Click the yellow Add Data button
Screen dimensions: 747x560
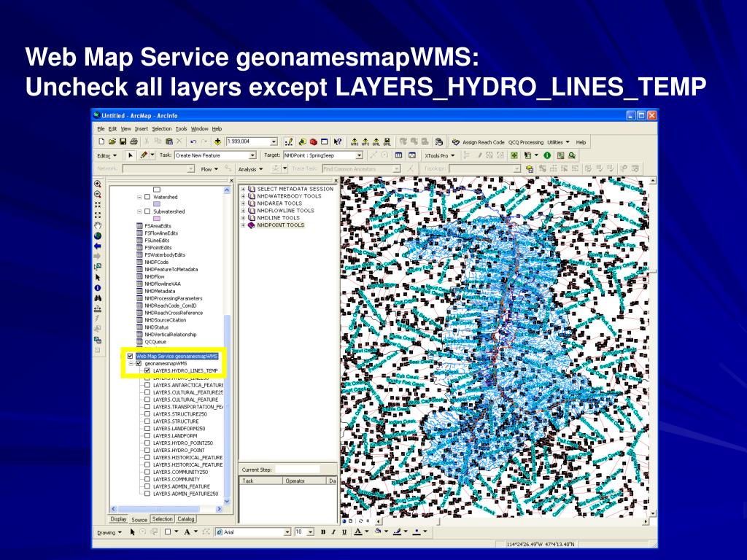point(217,141)
